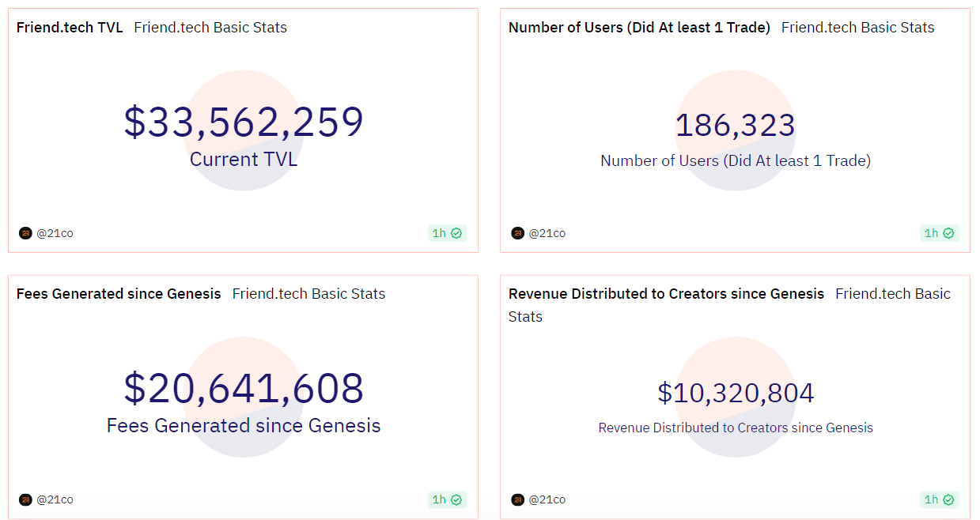Click the Number of Users (Did At least 1 Trade) title
This screenshot has height=520, width=980.
639,28
